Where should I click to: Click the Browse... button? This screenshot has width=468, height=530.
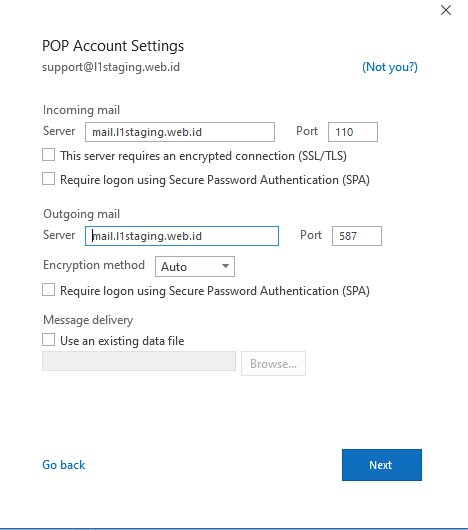pos(273,363)
